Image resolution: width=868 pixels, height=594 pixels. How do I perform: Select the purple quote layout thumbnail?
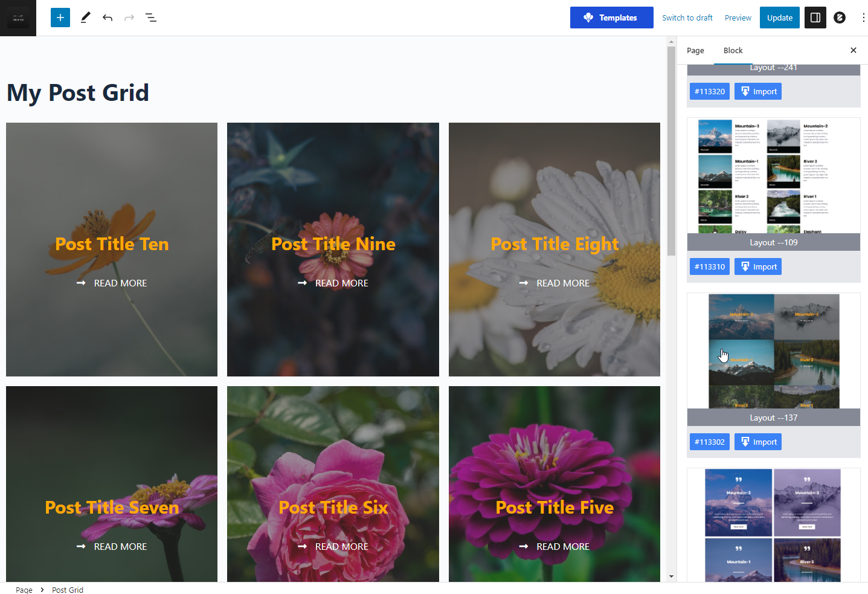[x=774, y=525]
